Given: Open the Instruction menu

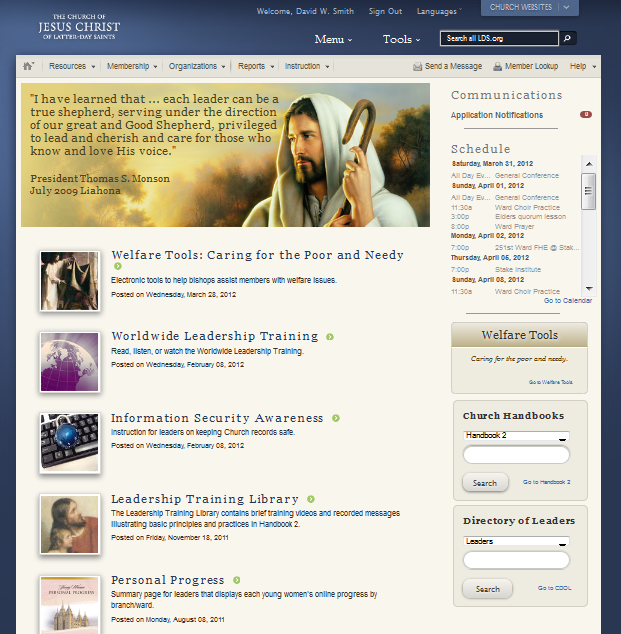Looking at the screenshot, I should click(x=307, y=66).
